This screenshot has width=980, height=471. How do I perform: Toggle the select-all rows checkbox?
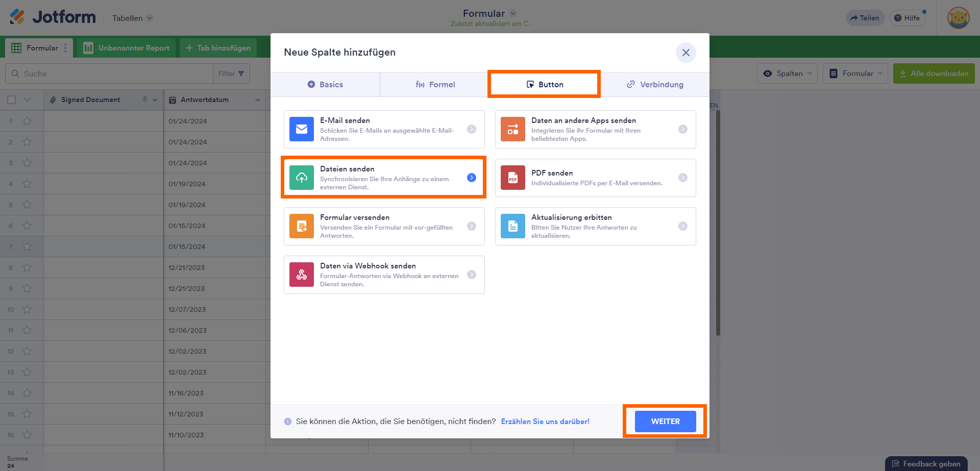click(12, 100)
